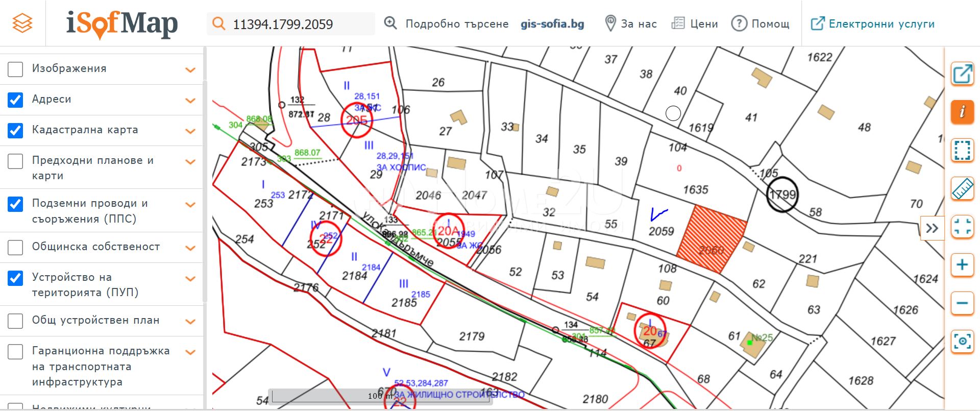980x411 pixels.
Task: Select the ruler measurement tool
Action: [x=962, y=189]
